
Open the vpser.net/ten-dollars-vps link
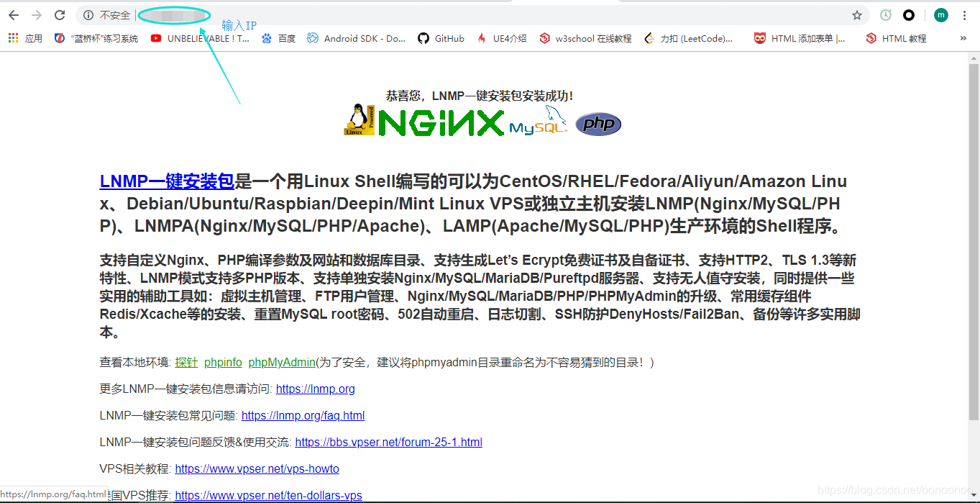pyautogui.click(x=268, y=496)
